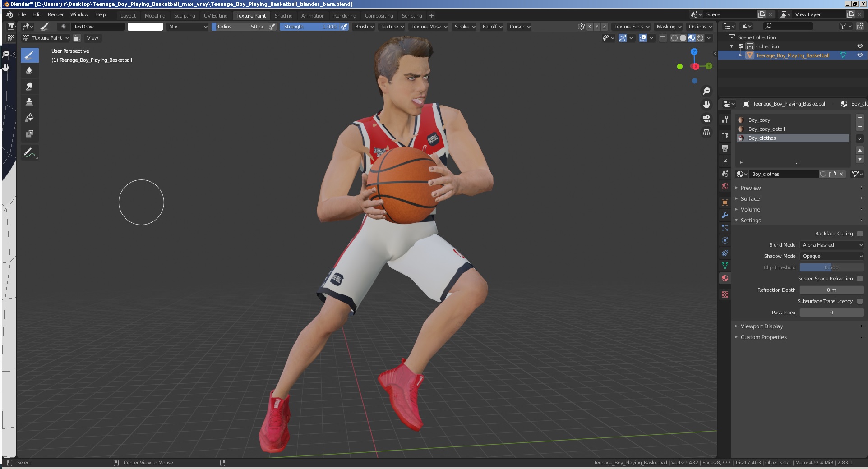Select the Soften tool
Screen dimensions: 868x469
pyautogui.click(x=29, y=71)
